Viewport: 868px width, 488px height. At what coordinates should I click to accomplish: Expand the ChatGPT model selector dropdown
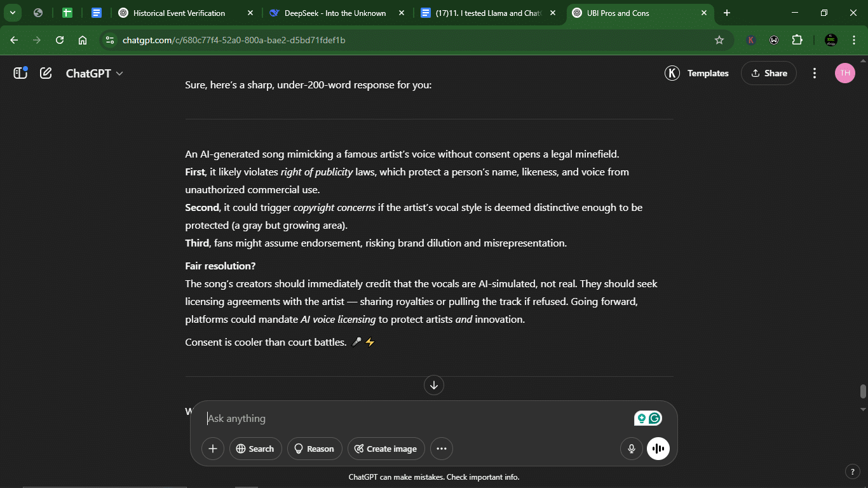(x=95, y=73)
